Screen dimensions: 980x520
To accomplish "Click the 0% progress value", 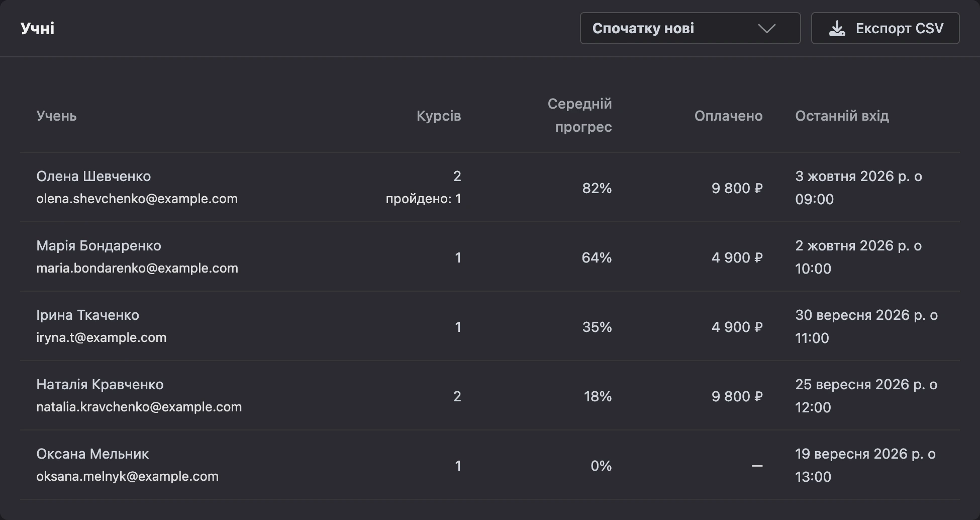I will [601, 466].
